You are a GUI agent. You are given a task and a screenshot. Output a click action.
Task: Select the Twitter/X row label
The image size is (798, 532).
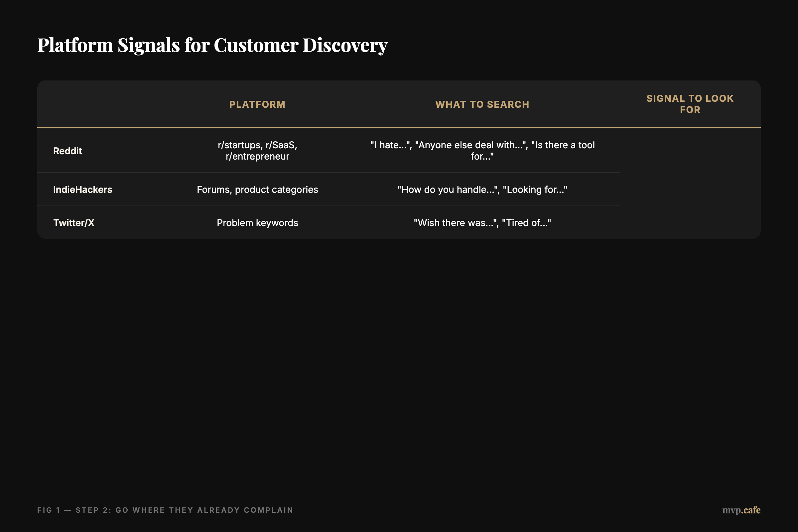73,222
